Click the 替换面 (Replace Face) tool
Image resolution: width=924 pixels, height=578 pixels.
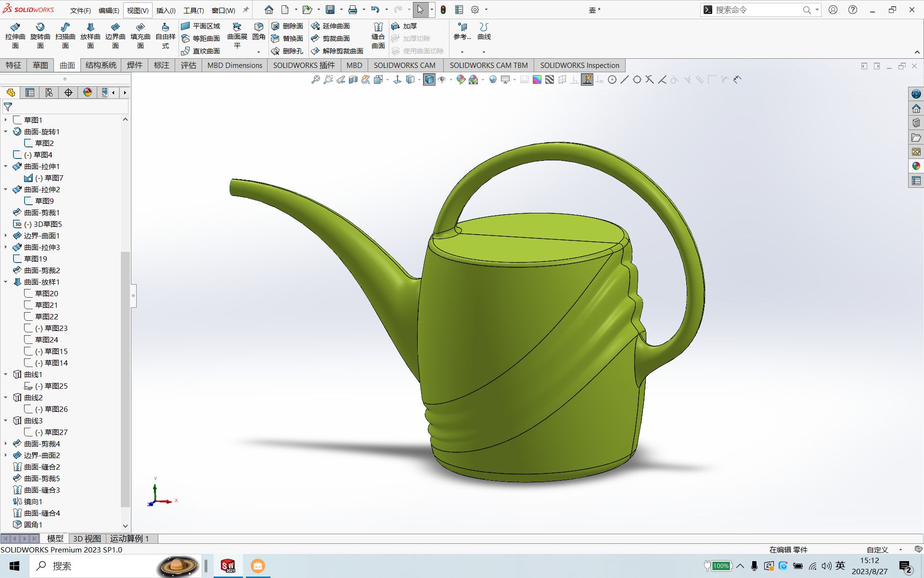287,39
